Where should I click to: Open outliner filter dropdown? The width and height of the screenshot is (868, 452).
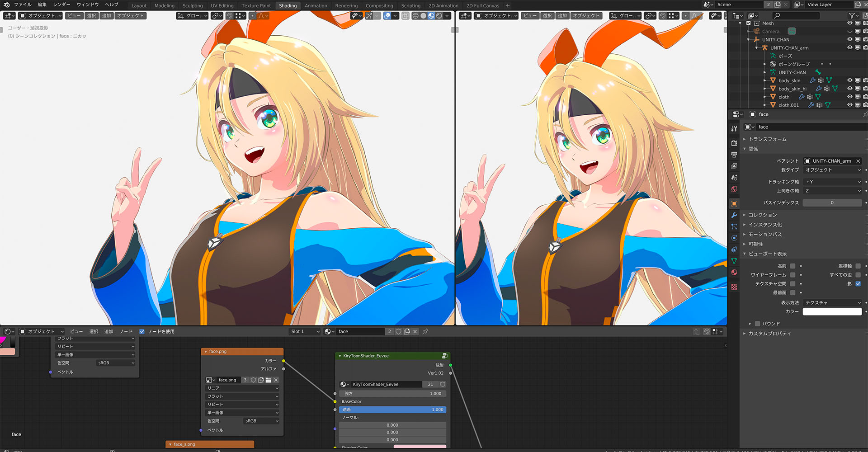point(853,16)
